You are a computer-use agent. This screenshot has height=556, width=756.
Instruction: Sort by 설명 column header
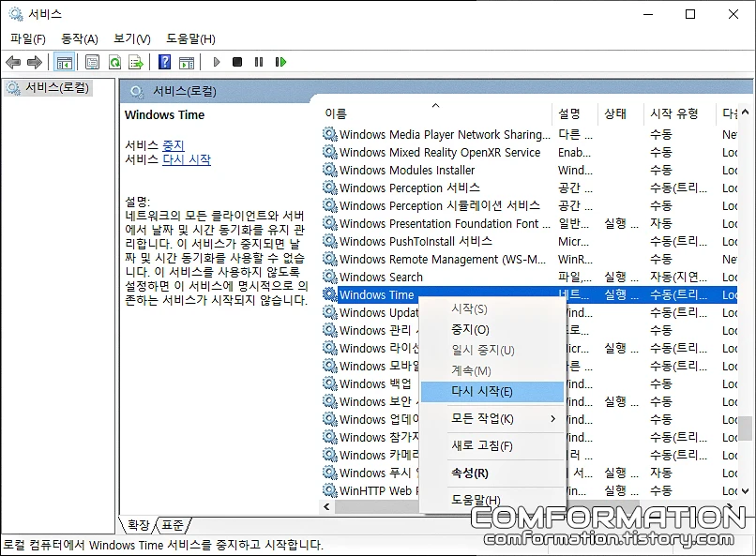575,113
